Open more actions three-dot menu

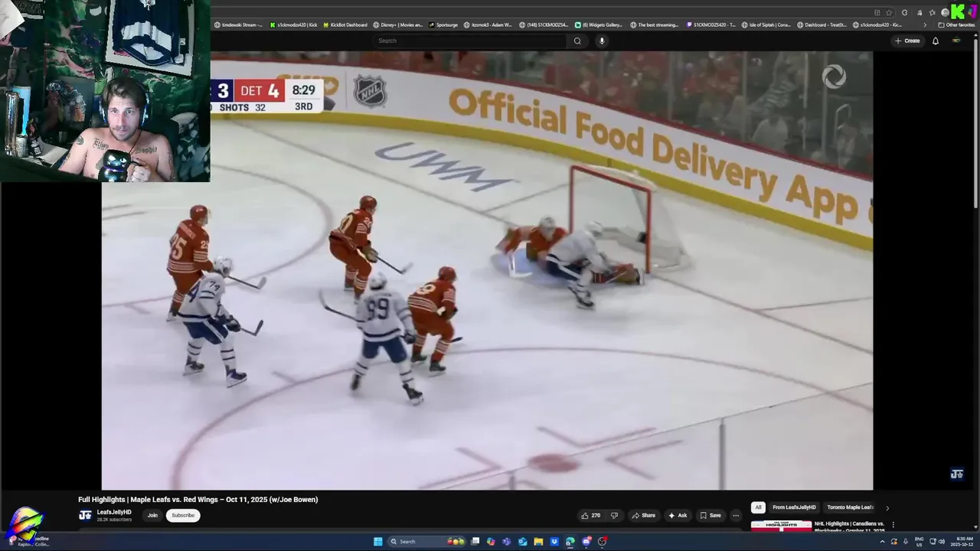(736, 515)
